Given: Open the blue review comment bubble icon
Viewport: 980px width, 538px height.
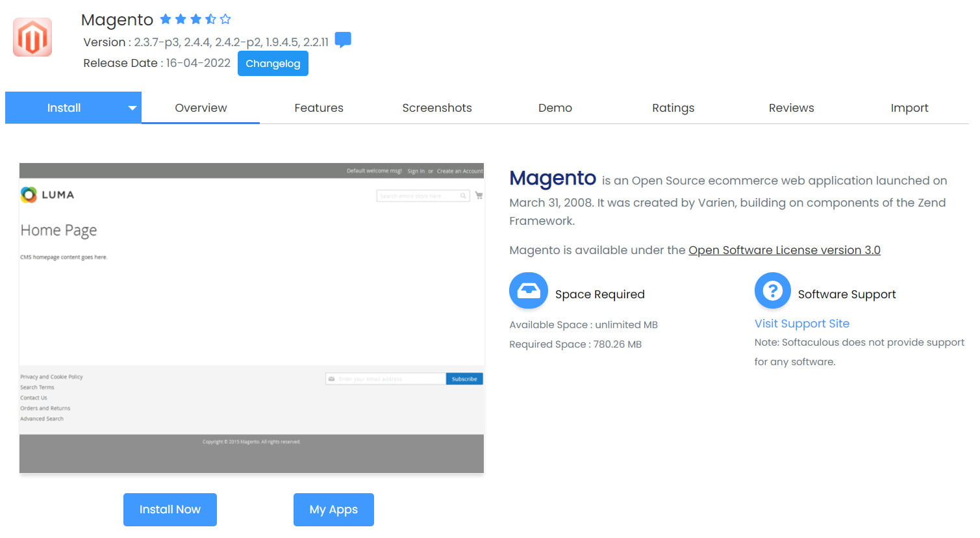Looking at the screenshot, I should (343, 40).
